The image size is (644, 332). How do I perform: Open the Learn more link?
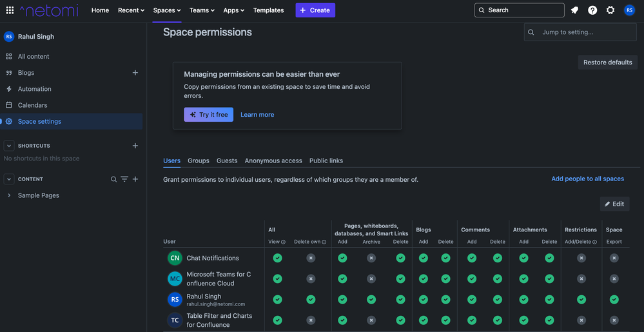[x=257, y=115]
